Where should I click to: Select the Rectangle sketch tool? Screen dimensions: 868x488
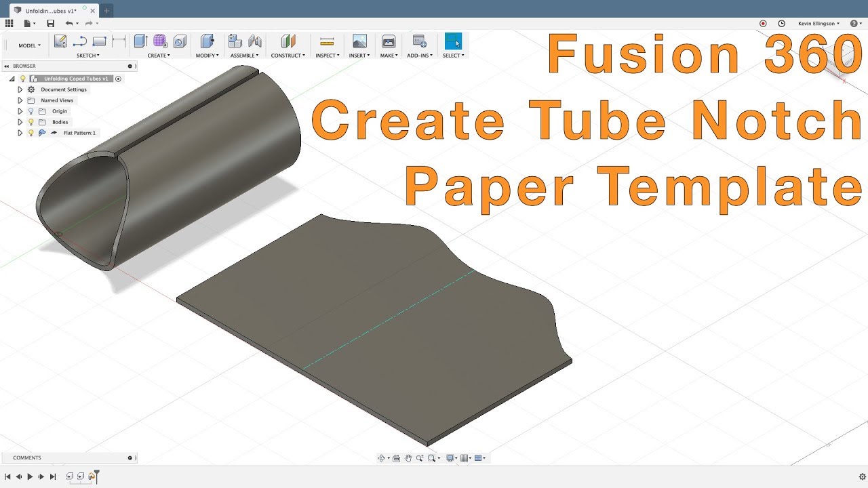(x=100, y=41)
